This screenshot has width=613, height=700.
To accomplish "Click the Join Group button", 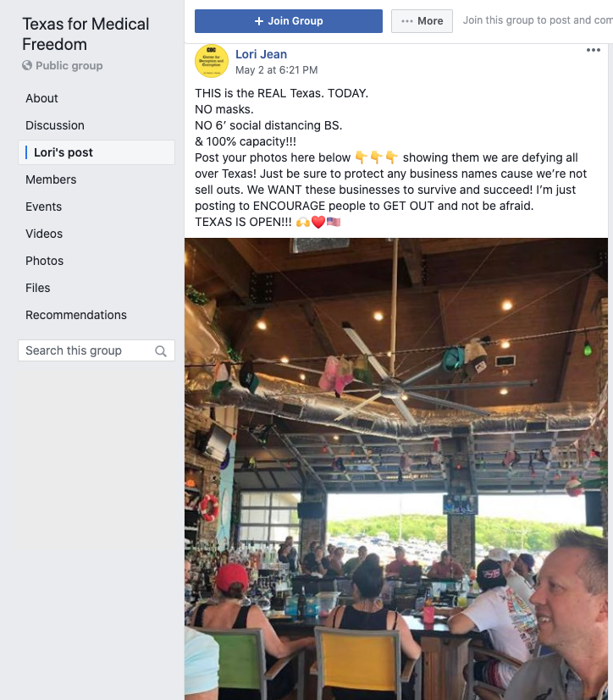I will pyautogui.click(x=289, y=21).
